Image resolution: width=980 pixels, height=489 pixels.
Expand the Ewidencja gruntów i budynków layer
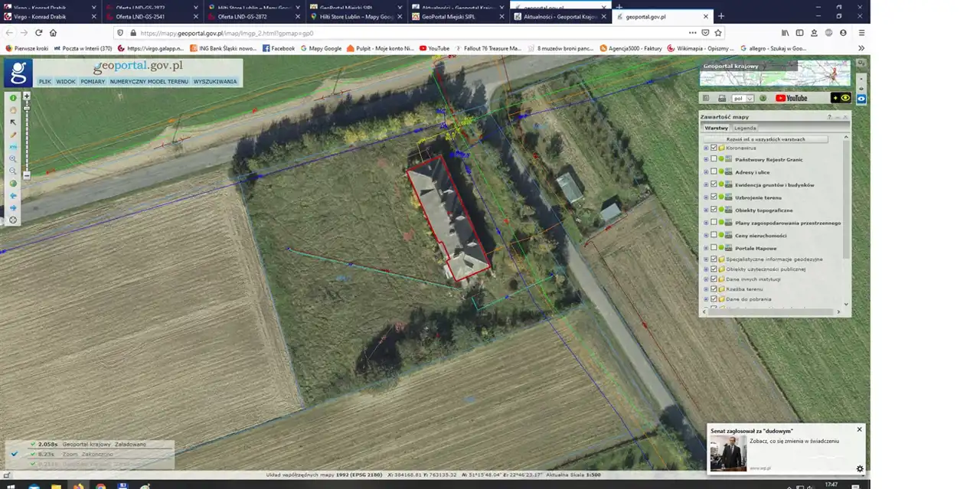[x=706, y=184]
